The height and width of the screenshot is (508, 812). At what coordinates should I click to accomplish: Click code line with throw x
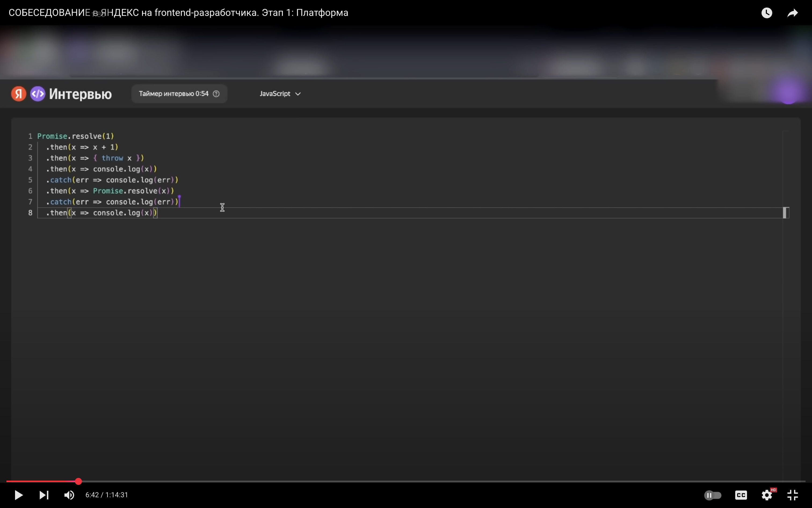[x=95, y=158]
